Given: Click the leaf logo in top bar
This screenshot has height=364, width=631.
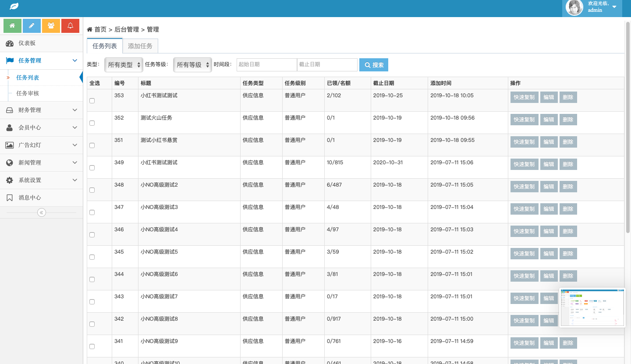Looking at the screenshot, I should click(x=14, y=7).
